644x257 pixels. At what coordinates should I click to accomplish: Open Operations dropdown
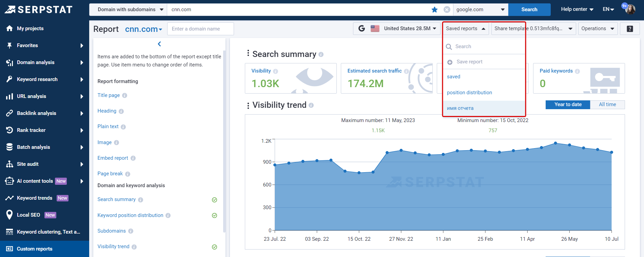point(598,28)
